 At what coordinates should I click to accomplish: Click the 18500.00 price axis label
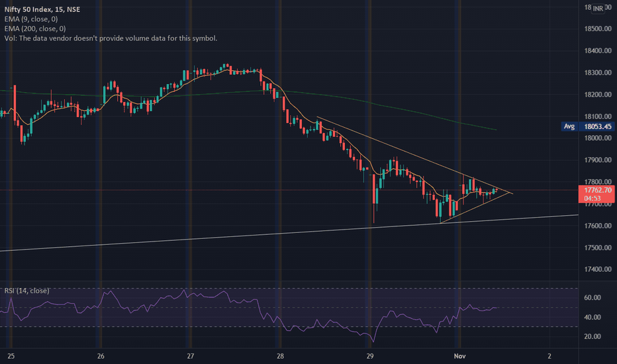coord(598,28)
